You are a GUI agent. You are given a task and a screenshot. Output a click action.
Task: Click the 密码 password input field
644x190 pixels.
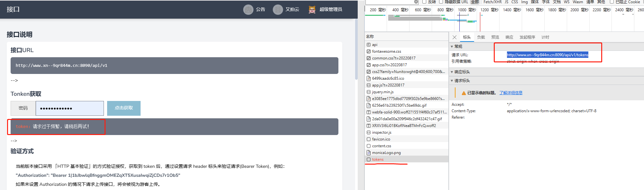pos(70,108)
